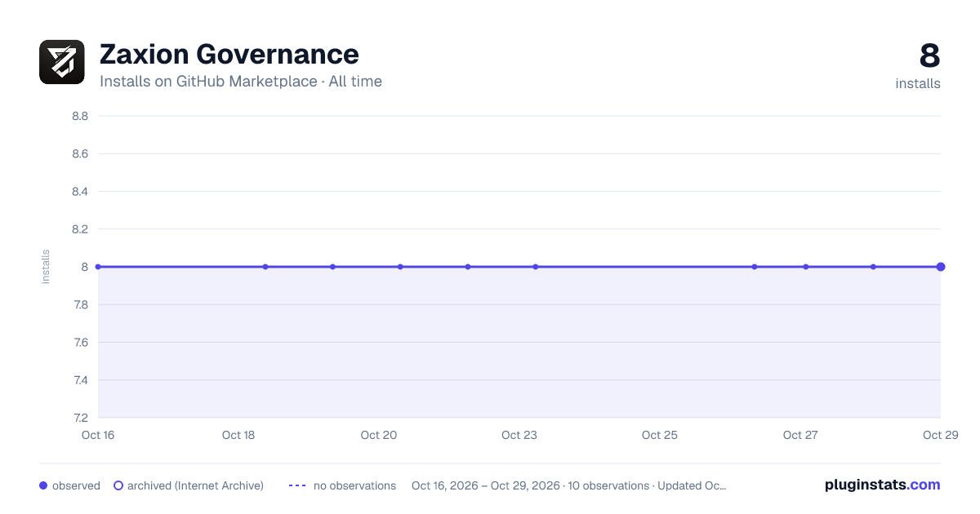Click the '8.2' y-axis label
The width and height of the screenshot is (980, 514).
[80, 229]
